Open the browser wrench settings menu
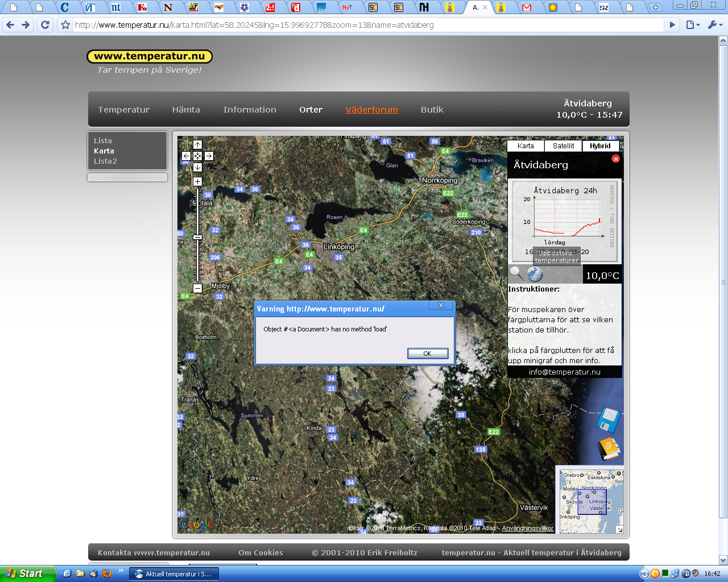Image resolution: width=728 pixels, height=582 pixels. [x=714, y=25]
